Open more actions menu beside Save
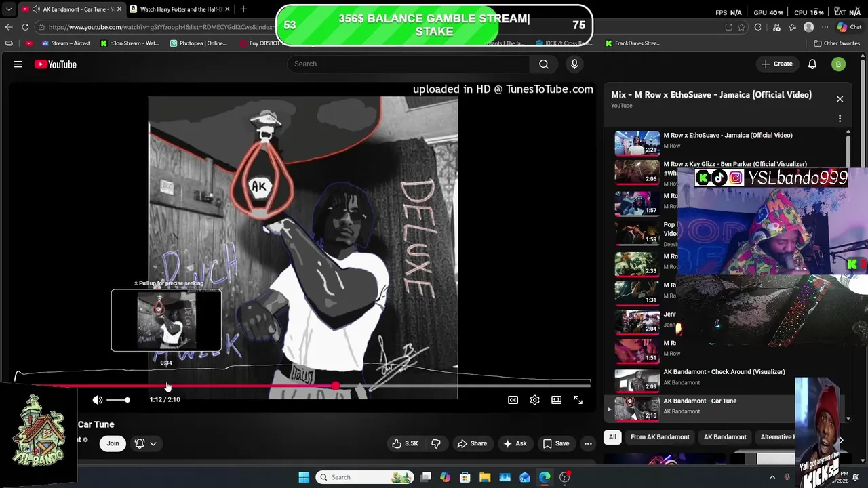This screenshot has height=488, width=868. click(x=588, y=443)
